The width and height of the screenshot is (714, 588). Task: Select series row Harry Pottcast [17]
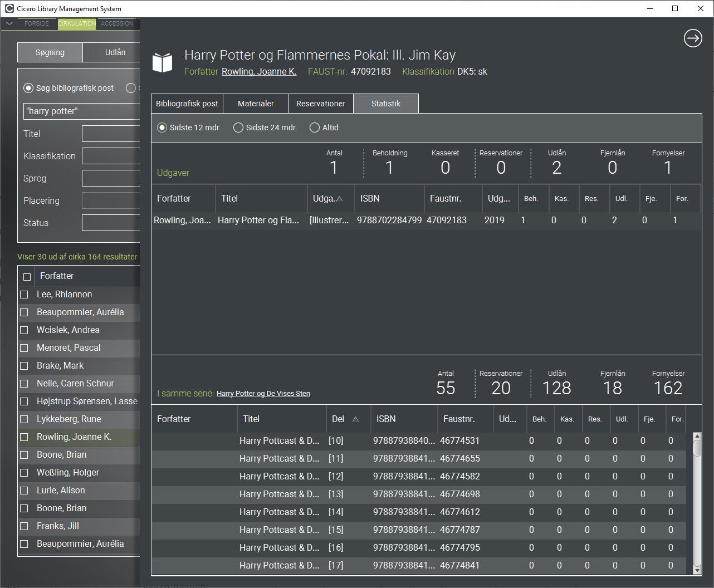419,566
